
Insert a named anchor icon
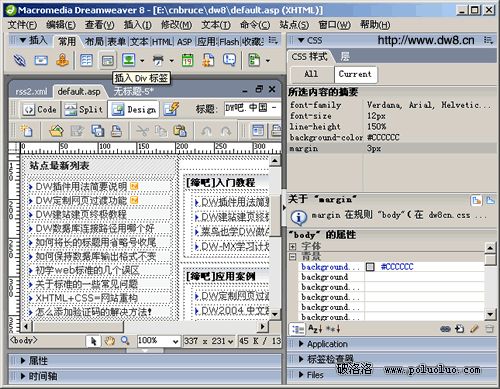[x=62, y=60]
